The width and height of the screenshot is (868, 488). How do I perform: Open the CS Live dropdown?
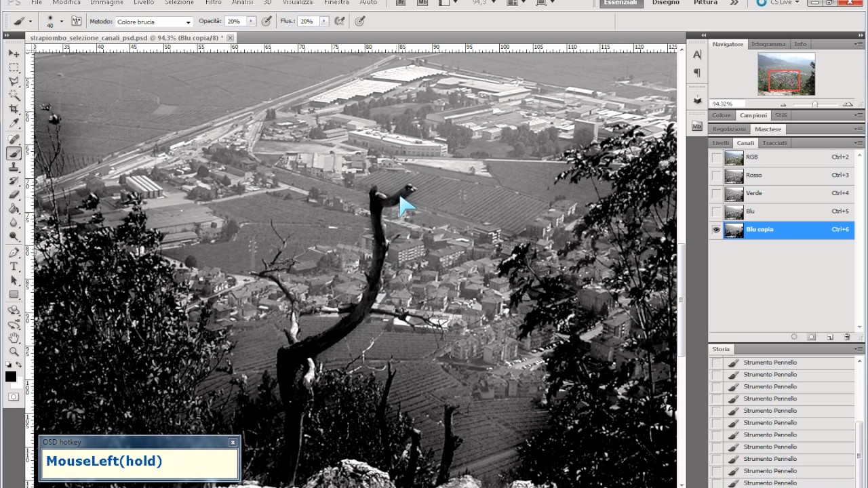[778, 3]
